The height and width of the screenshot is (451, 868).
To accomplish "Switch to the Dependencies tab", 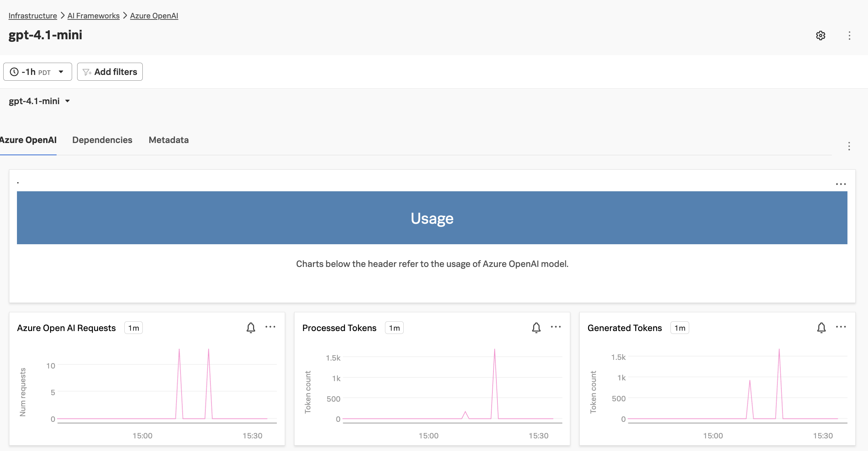I will coord(102,140).
